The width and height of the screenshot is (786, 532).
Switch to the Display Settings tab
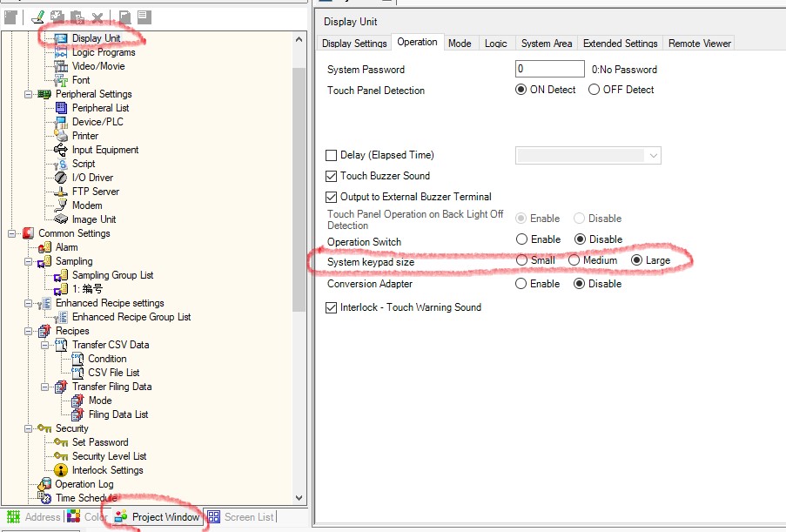click(x=354, y=43)
